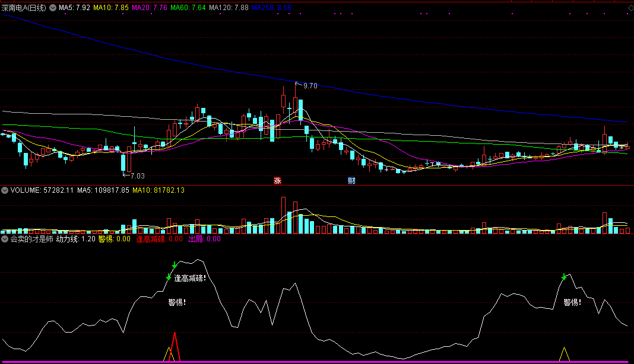This screenshot has height=364, width=634.
Task: Click the volume MA10: 81782.13 label
Action: point(158,190)
